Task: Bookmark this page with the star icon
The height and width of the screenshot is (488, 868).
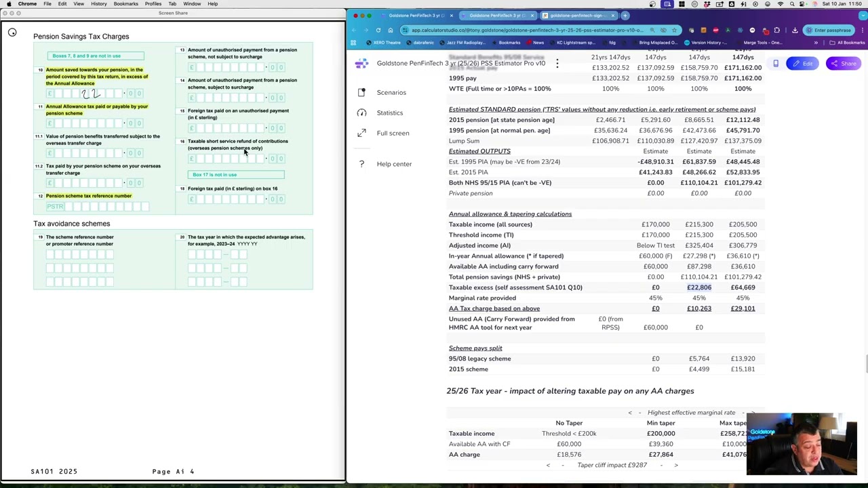Action: tap(674, 30)
